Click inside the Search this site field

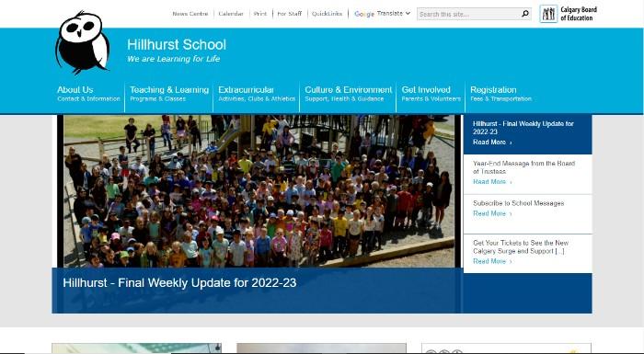click(x=468, y=14)
